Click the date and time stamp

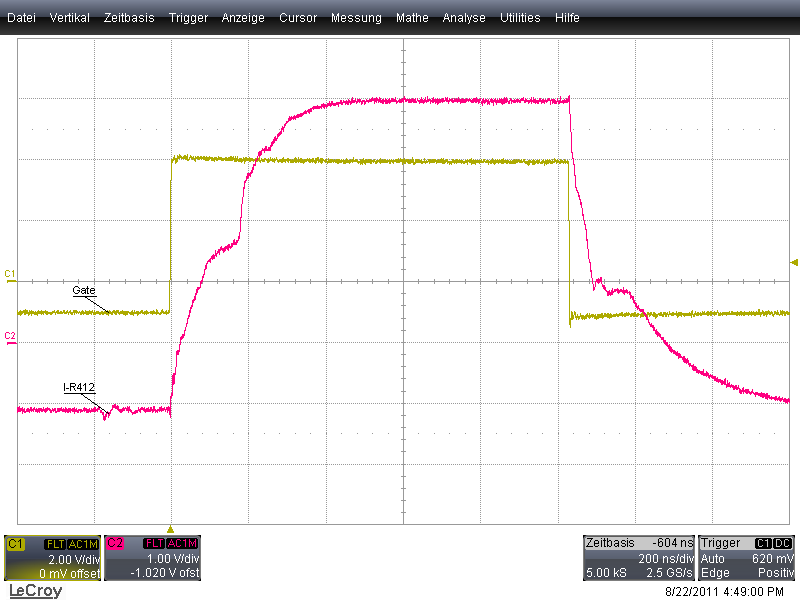tap(724, 592)
